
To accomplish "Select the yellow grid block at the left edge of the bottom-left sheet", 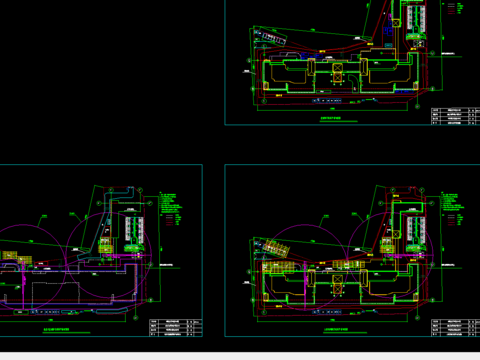I will [8, 255].
